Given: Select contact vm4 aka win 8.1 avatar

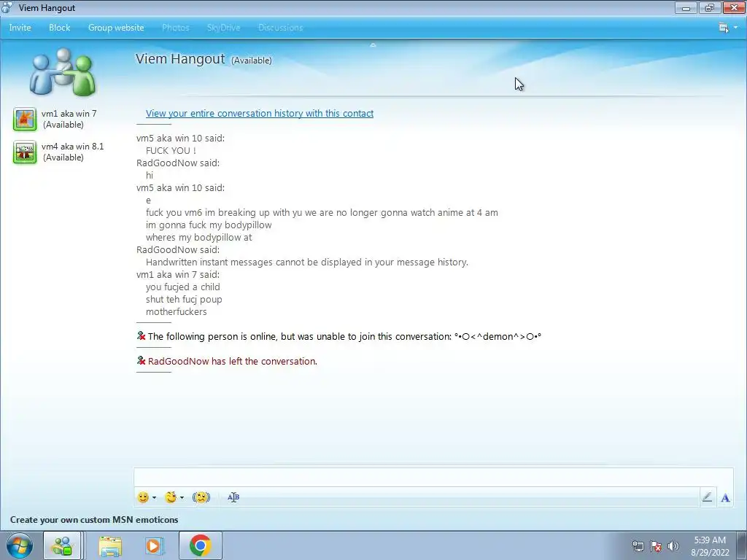Looking at the screenshot, I should 24,152.
